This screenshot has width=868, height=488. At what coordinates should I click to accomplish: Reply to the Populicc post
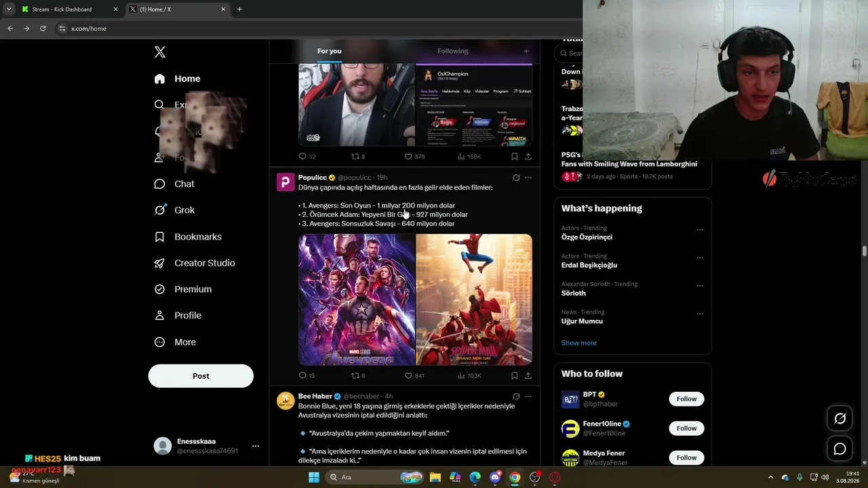click(x=307, y=375)
